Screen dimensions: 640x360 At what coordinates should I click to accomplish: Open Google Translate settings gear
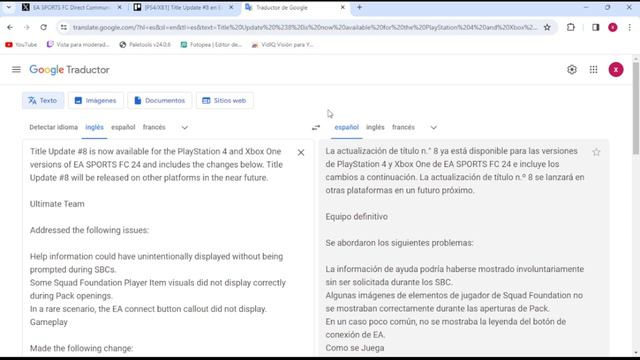pos(571,69)
